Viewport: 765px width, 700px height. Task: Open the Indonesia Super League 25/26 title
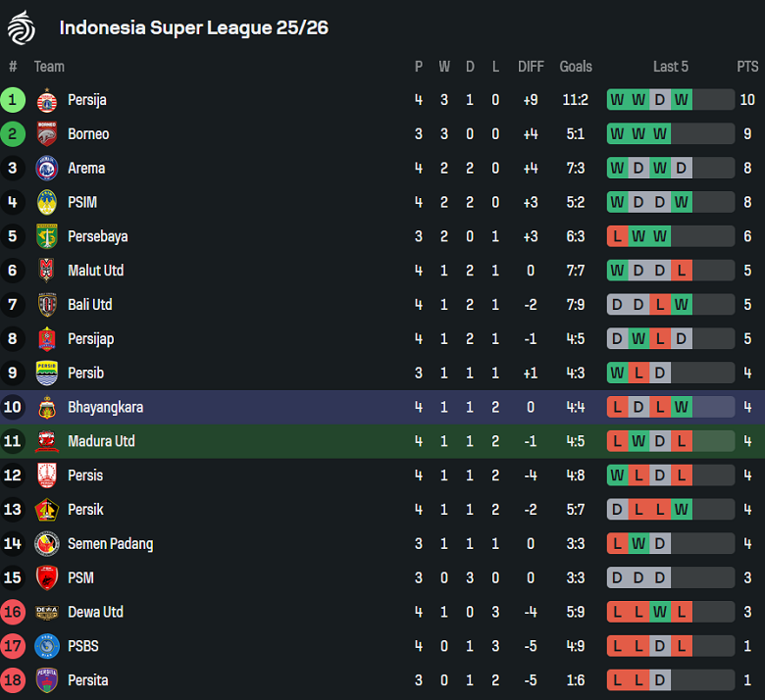pos(193,27)
